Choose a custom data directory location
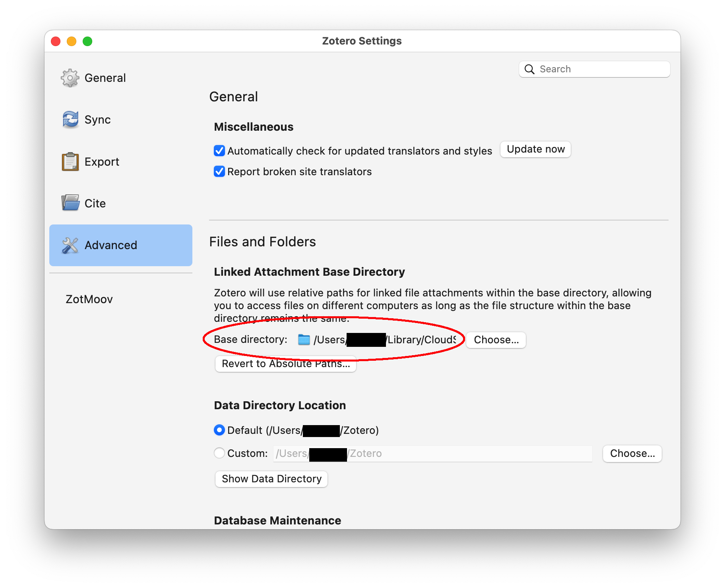 [x=632, y=454]
